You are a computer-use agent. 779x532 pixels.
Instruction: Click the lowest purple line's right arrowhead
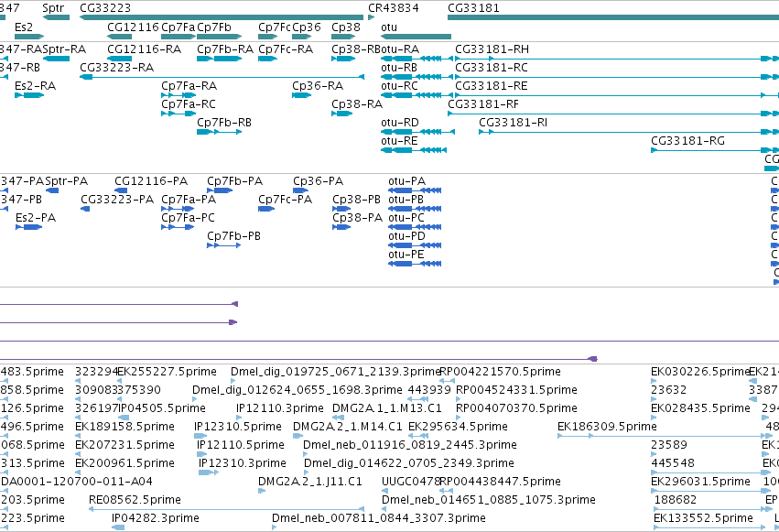pos(592,359)
